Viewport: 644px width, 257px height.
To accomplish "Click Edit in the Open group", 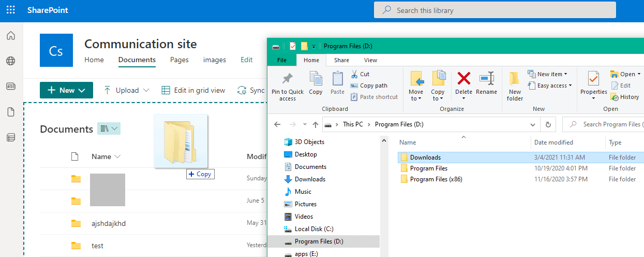I will click(621, 85).
